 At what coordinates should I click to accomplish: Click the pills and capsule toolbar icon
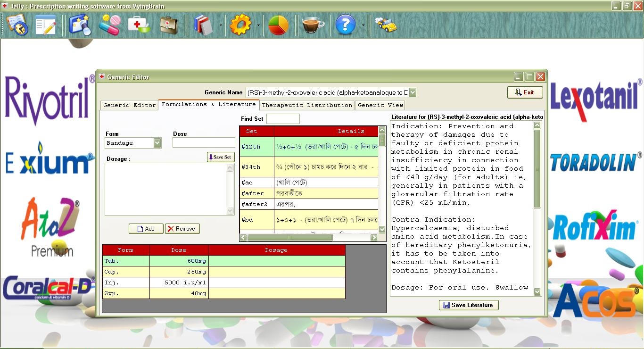(x=109, y=25)
